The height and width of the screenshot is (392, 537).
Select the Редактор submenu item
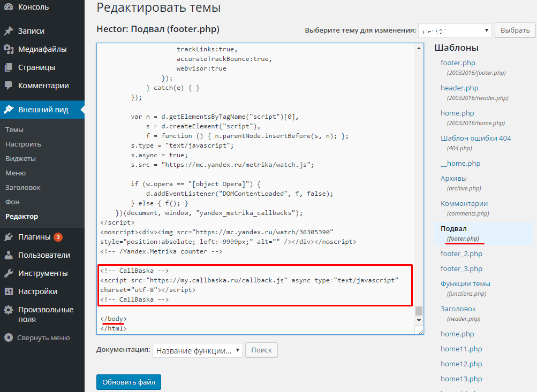point(21,216)
